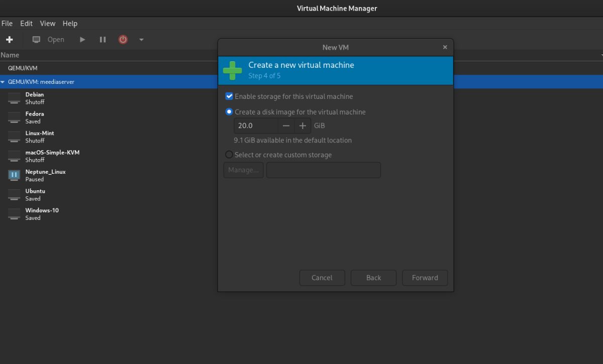The height and width of the screenshot is (364, 603).
Task: Choose 'Select or create custom storage'
Action: (229, 154)
